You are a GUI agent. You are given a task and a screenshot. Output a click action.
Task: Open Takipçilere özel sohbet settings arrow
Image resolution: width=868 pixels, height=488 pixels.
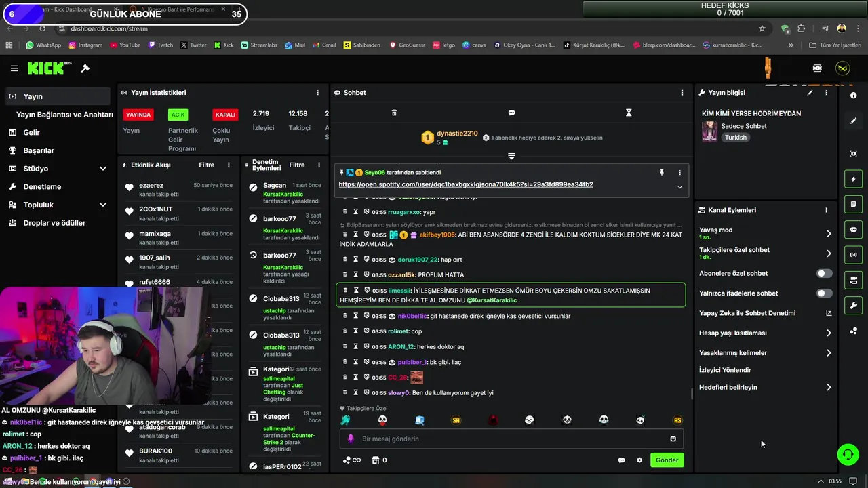829,253
